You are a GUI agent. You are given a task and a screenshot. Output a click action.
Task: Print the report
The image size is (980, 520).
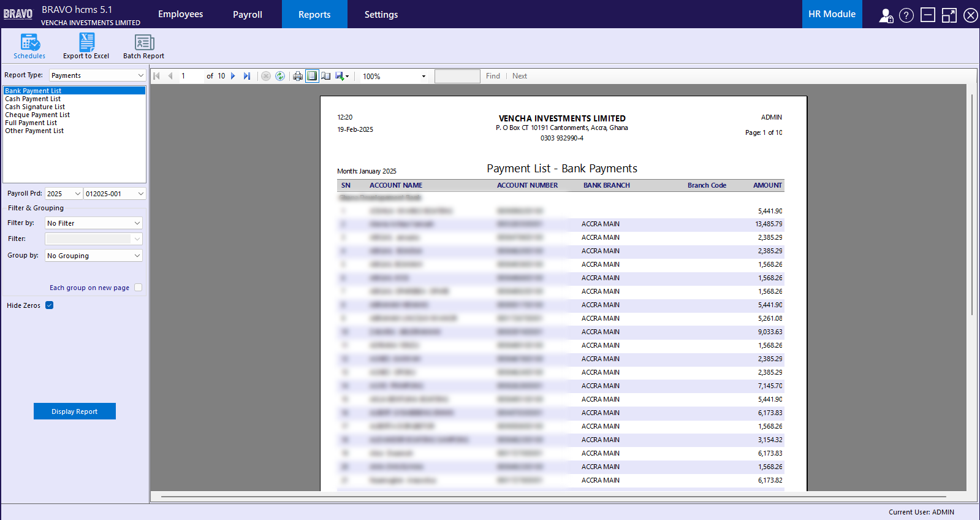pyautogui.click(x=298, y=76)
